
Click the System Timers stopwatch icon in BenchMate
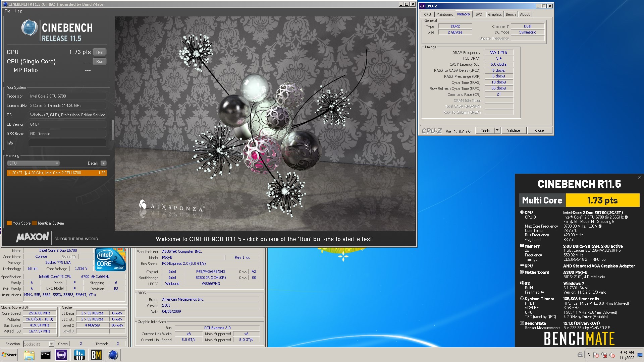[522, 298]
